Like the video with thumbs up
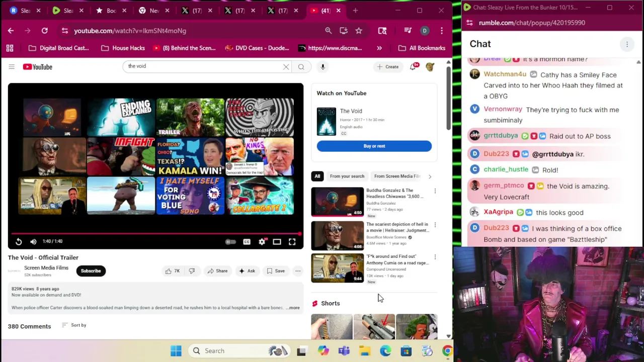 click(172, 271)
